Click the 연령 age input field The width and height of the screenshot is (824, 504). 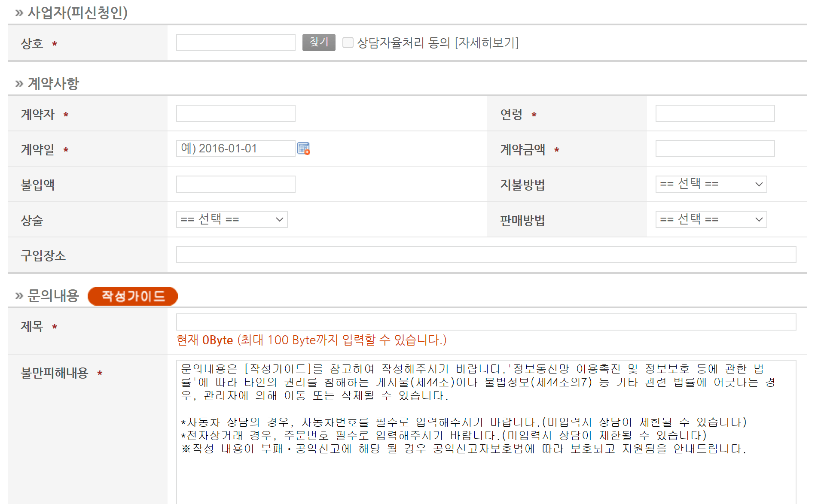tap(714, 113)
